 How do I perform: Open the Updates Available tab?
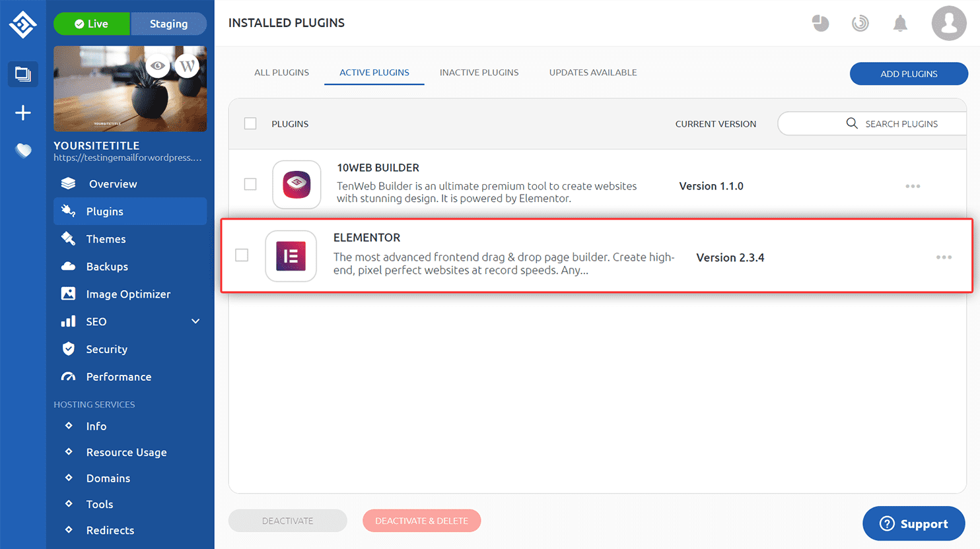pos(593,73)
